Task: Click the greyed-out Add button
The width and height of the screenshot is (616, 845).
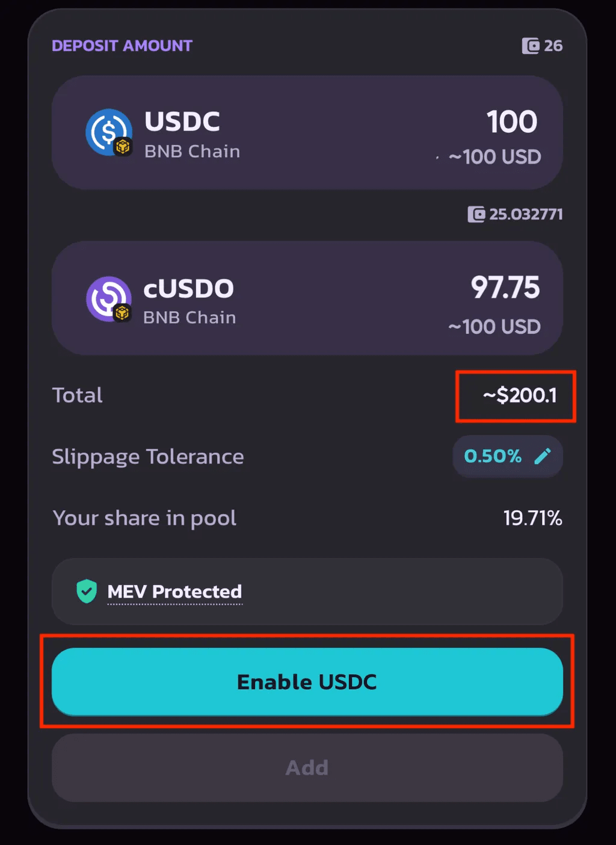Action: pos(307,767)
